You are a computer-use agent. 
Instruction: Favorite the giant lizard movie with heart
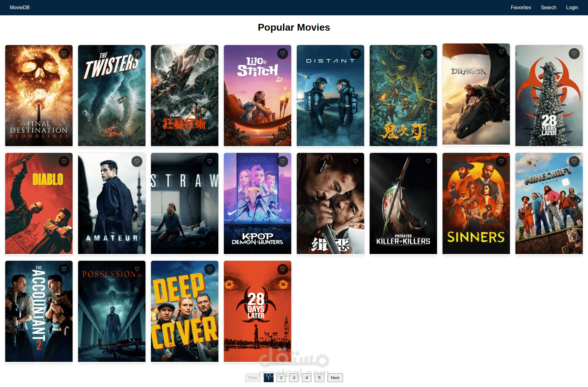(210, 54)
